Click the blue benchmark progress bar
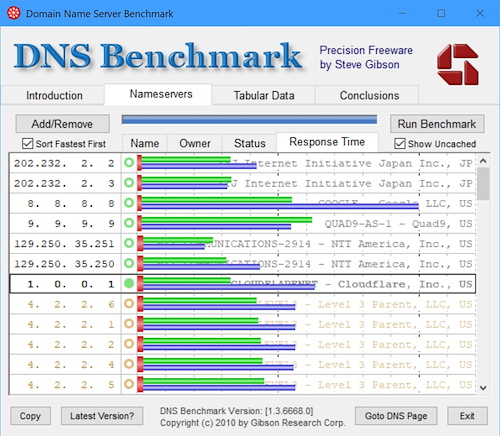Viewport: 500px width, 436px height. click(x=249, y=120)
